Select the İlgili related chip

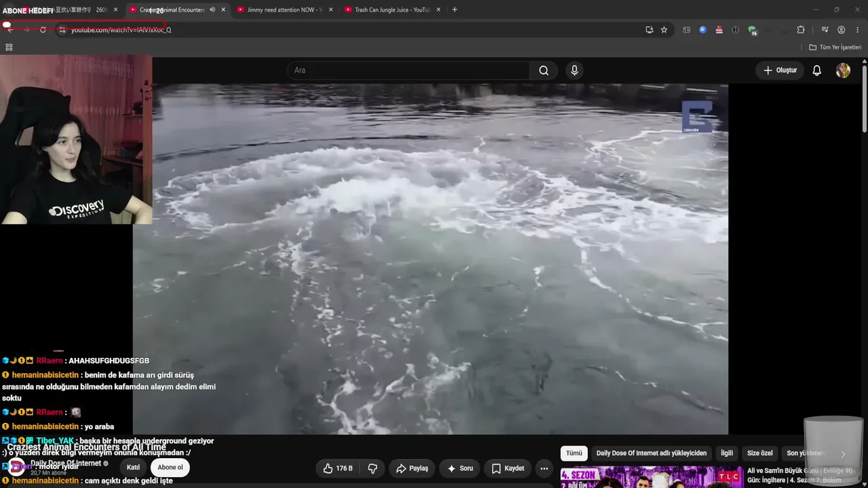pos(727,453)
